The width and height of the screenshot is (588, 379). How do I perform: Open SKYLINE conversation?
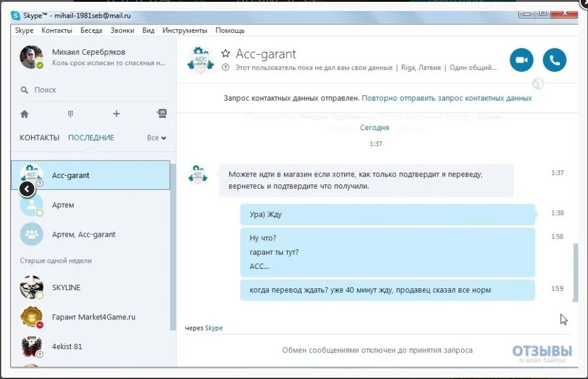(x=91, y=287)
